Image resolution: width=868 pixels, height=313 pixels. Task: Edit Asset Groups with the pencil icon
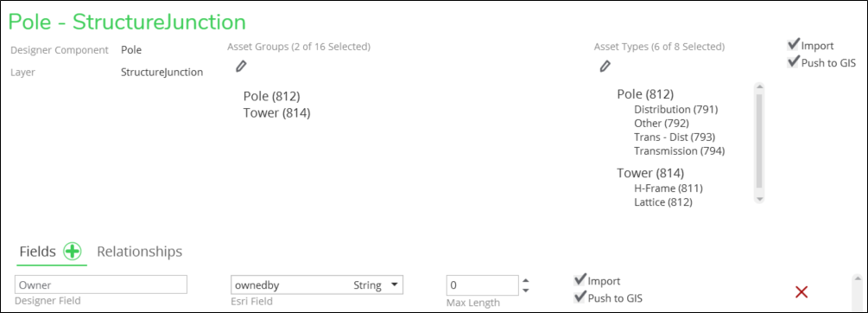(x=241, y=67)
